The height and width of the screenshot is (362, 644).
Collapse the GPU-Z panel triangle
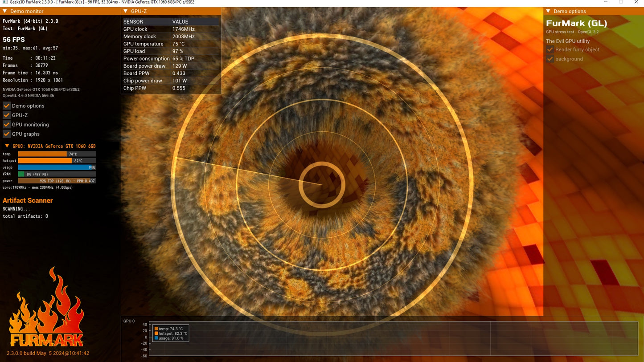point(125,11)
